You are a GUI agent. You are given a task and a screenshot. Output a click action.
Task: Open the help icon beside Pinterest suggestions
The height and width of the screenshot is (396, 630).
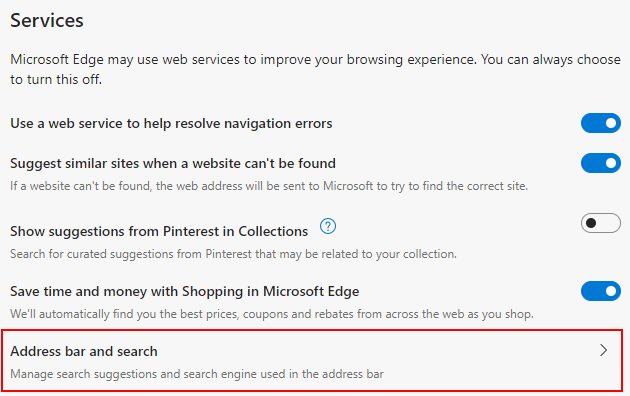pyautogui.click(x=328, y=227)
